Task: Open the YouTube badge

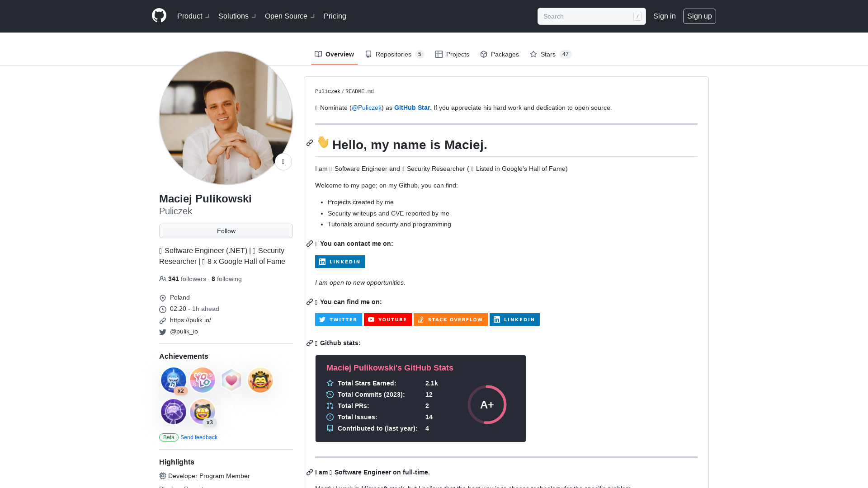Action: pos(388,319)
